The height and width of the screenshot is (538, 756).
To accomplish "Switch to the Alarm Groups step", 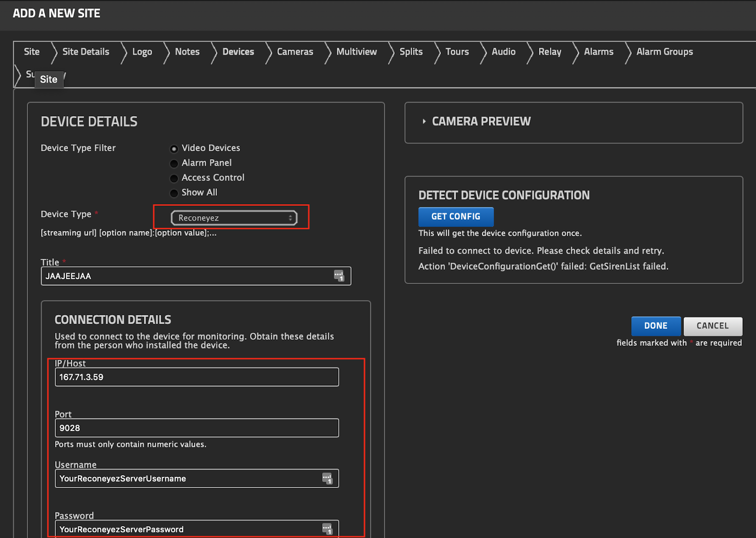I will coord(664,51).
